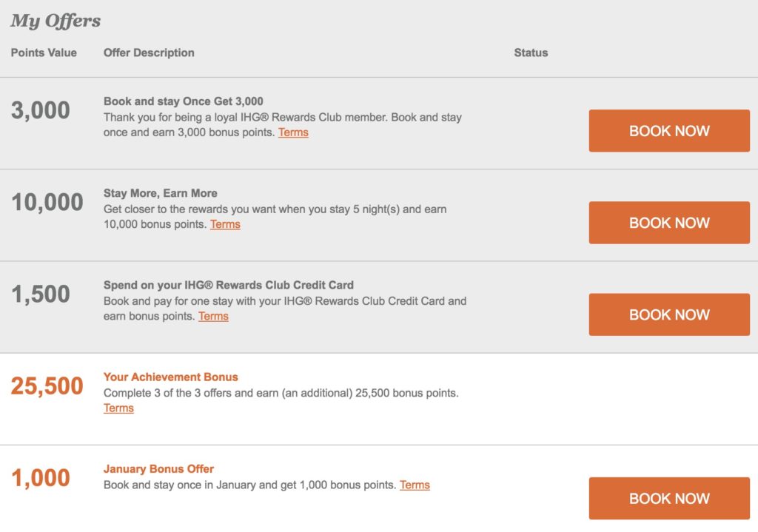
Task: View Terms of the 10,000 bonus points offer
Action: tap(225, 224)
